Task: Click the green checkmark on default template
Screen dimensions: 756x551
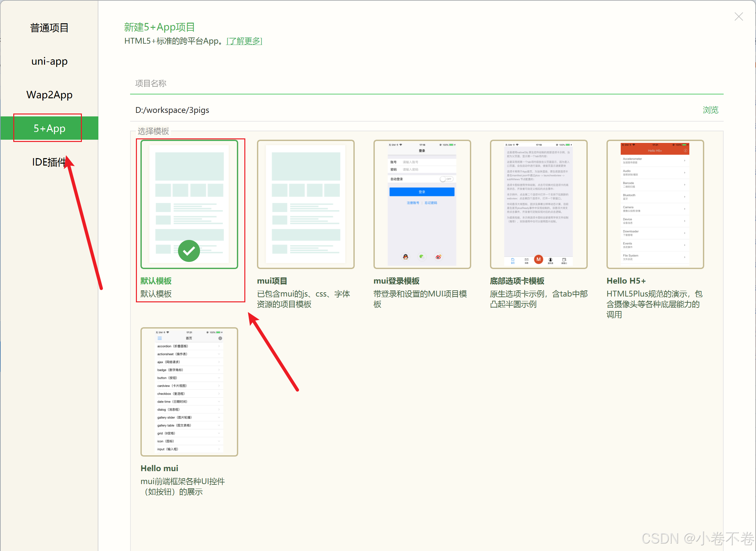Action: click(189, 251)
